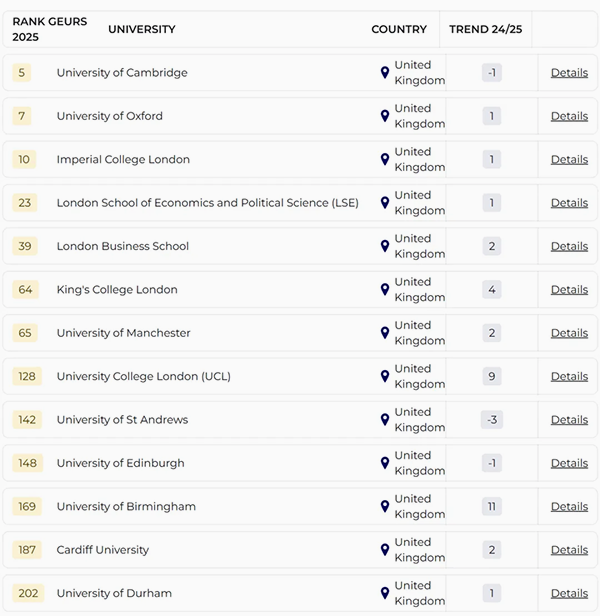View Details for University of Durham
This screenshot has width=600, height=616.
(x=569, y=593)
